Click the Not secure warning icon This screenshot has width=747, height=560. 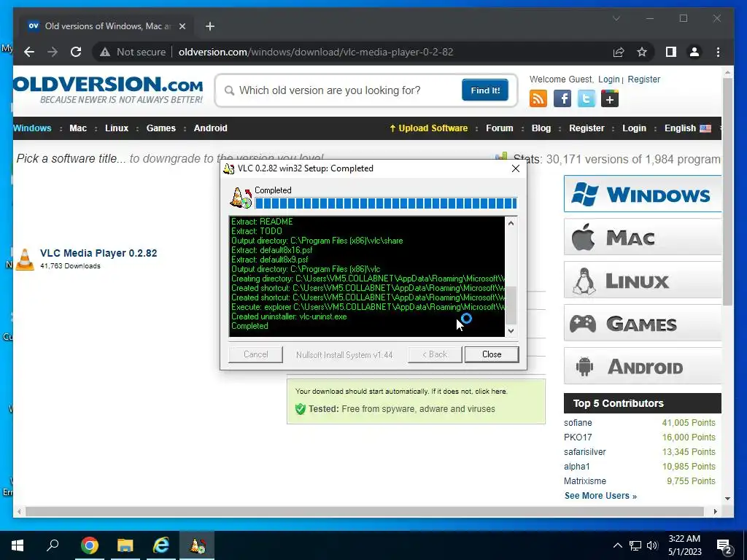click(x=105, y=52)
